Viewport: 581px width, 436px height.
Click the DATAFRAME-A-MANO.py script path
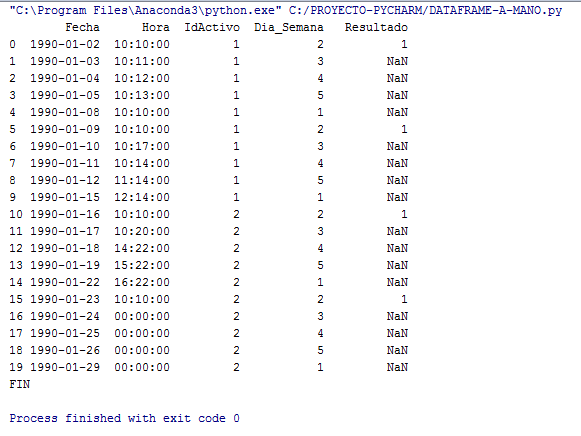point(425,10)
